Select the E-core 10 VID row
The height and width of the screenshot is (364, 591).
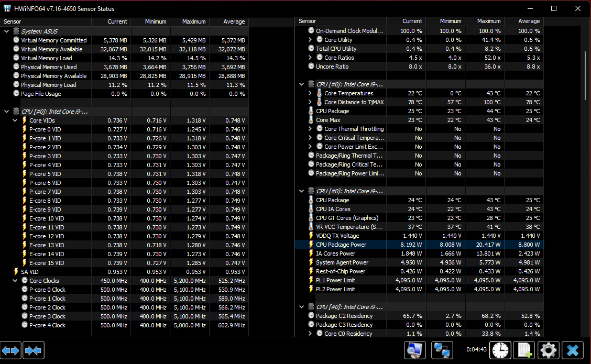coord(124,218)
